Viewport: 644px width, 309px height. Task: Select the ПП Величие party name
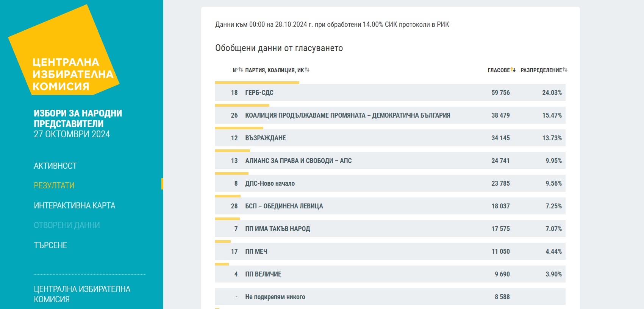pyautogui.click(x=263, y=274)
